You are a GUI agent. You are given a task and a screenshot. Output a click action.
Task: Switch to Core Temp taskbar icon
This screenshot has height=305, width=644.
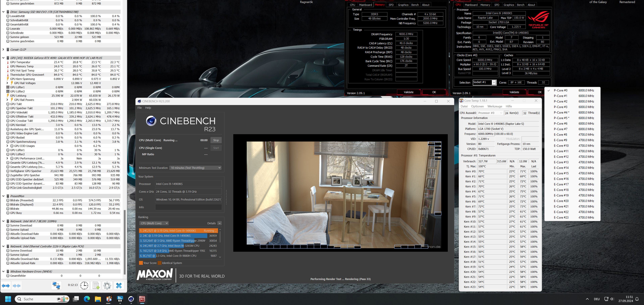[109, 299]
